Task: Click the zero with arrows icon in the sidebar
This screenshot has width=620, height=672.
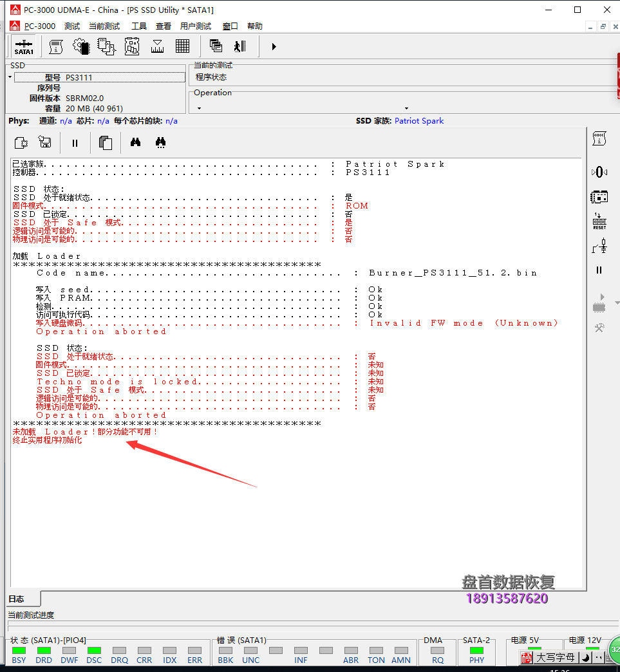Action: tap(599, 172)
